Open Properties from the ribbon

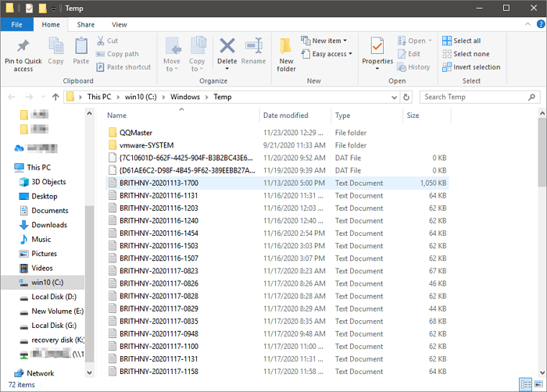(x=377, y=50)
